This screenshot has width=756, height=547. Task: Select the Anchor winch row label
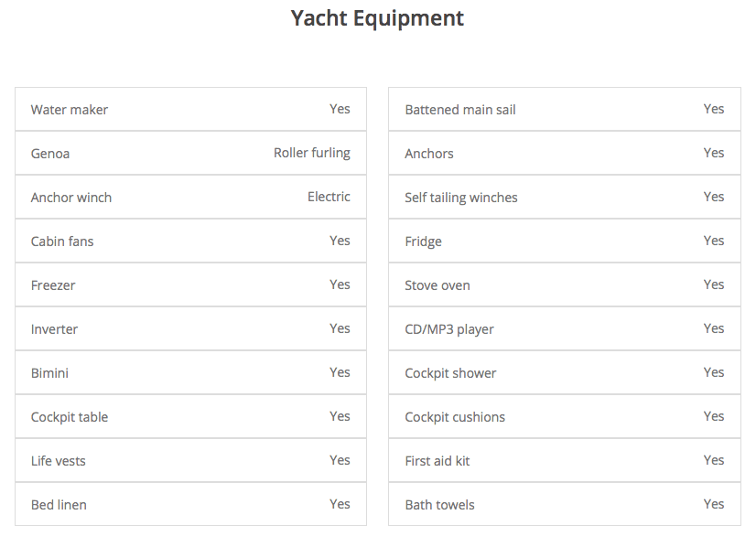pos(71,198)
